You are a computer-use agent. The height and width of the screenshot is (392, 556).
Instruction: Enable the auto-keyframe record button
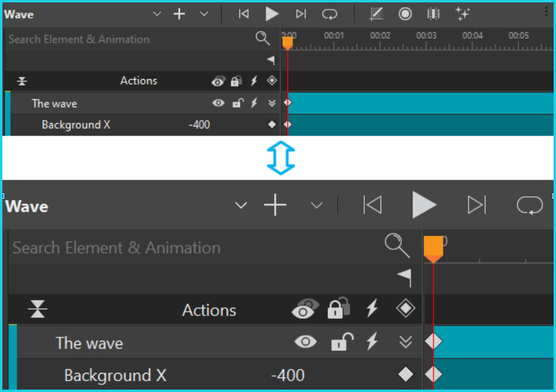click(405, 14)
